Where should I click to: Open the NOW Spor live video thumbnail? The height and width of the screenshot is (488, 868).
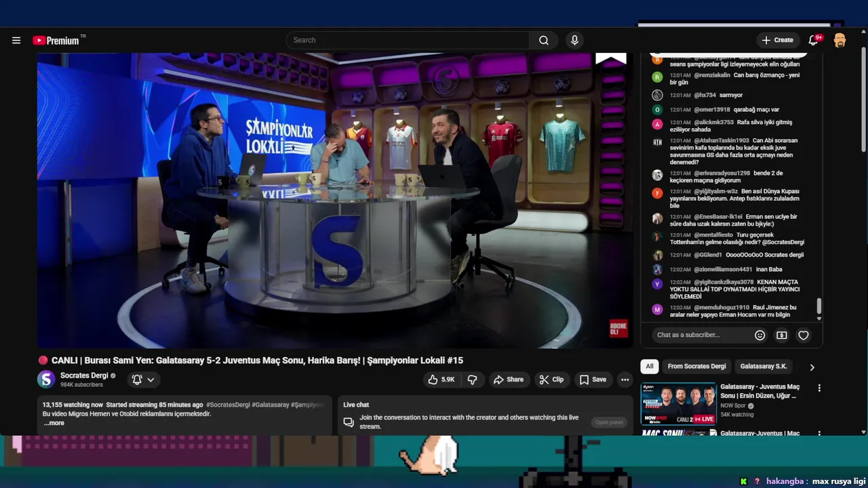click(x=678, y=404)
